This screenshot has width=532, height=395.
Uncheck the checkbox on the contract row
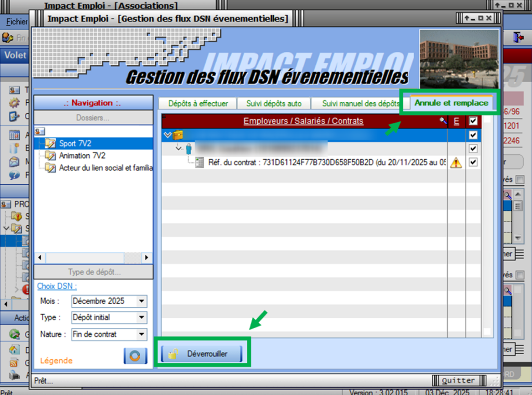coord(473,162)
